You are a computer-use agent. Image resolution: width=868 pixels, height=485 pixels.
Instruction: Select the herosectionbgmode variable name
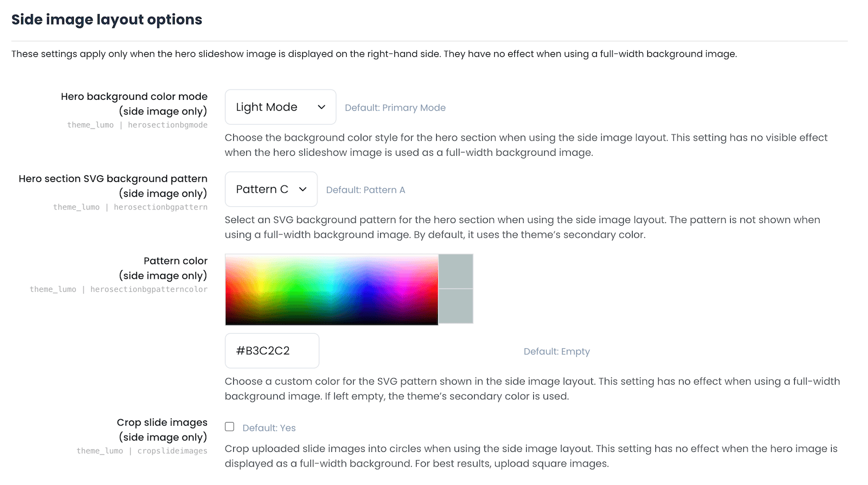(168, 125)
